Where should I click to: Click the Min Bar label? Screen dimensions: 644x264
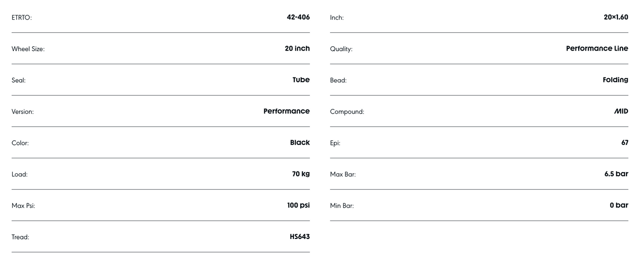point(342,206)
